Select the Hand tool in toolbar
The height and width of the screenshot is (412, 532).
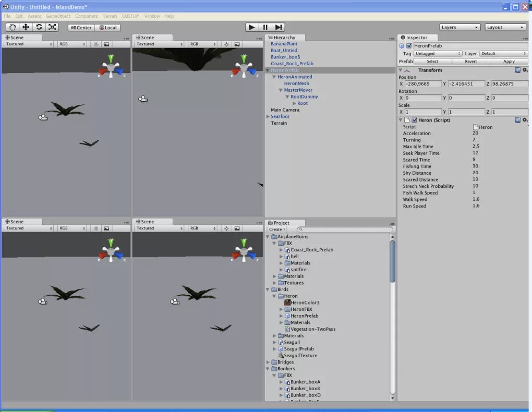(x=13, y=27)
